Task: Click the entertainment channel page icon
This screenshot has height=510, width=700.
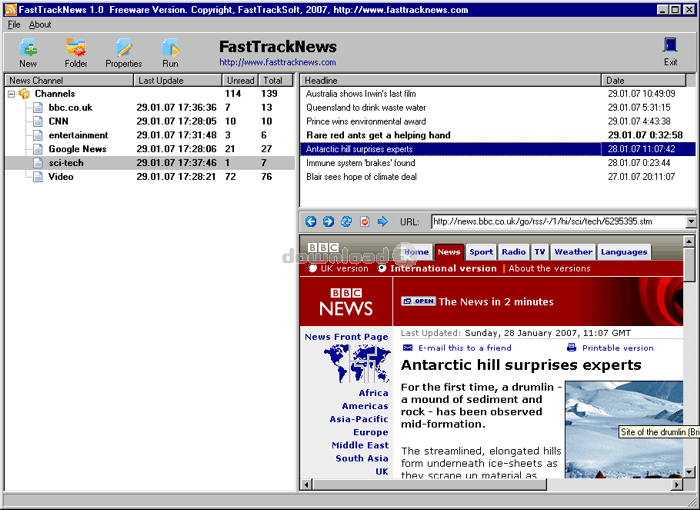Action: click(38, 135)
